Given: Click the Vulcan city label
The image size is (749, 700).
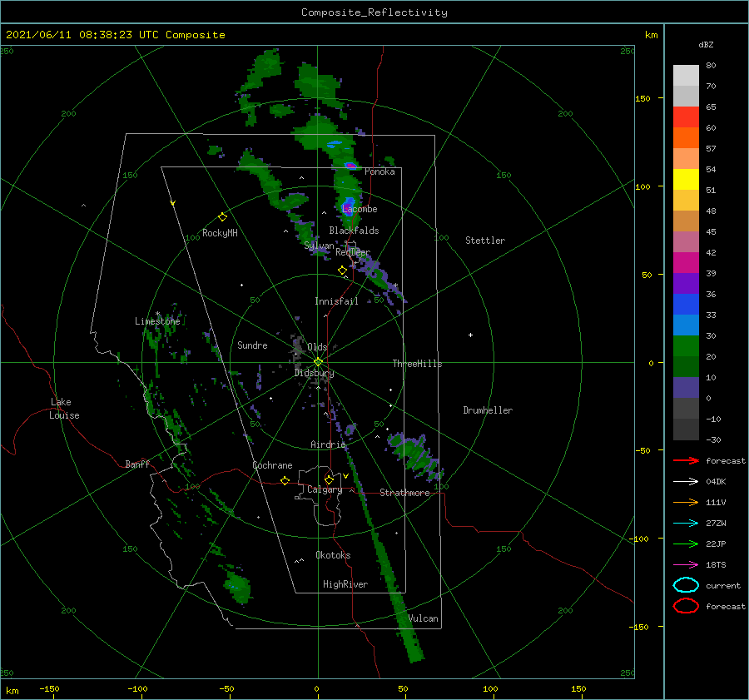Looking at the screenshot, I should [424, 618].
